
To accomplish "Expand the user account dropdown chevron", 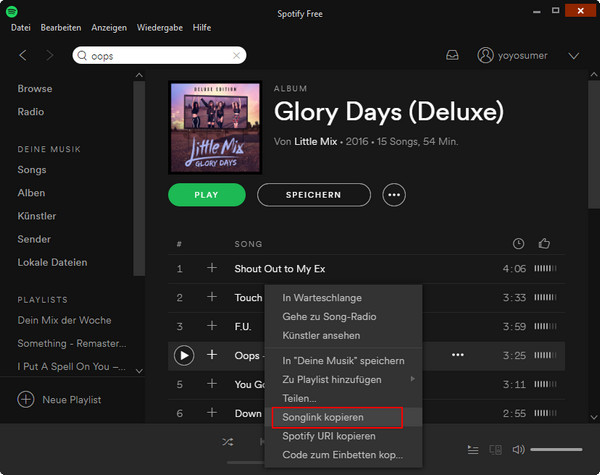I will click(x=574, y=56).
